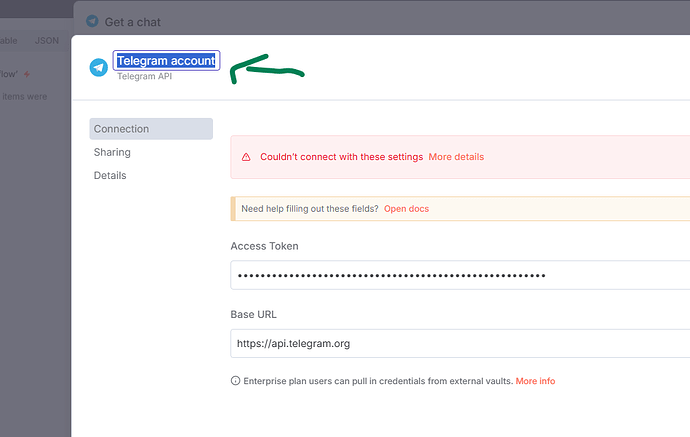Viewport: 690px width, 437px height.
Task: Open docs link for filling fields
Action: 406,208
